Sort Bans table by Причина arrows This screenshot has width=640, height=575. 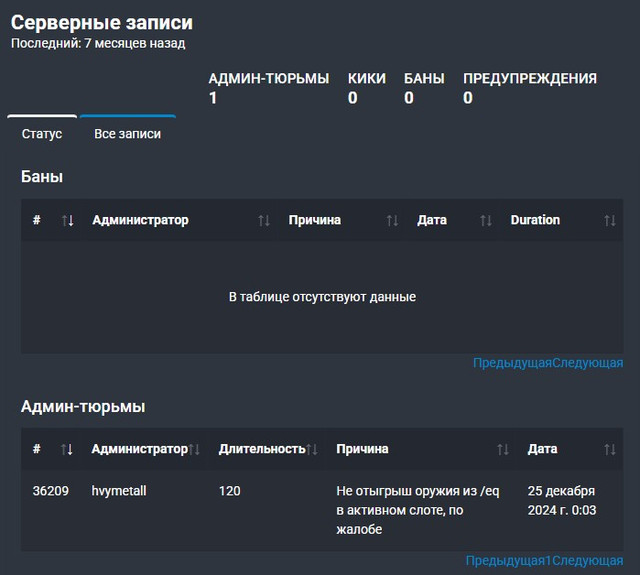pos(392,221)
